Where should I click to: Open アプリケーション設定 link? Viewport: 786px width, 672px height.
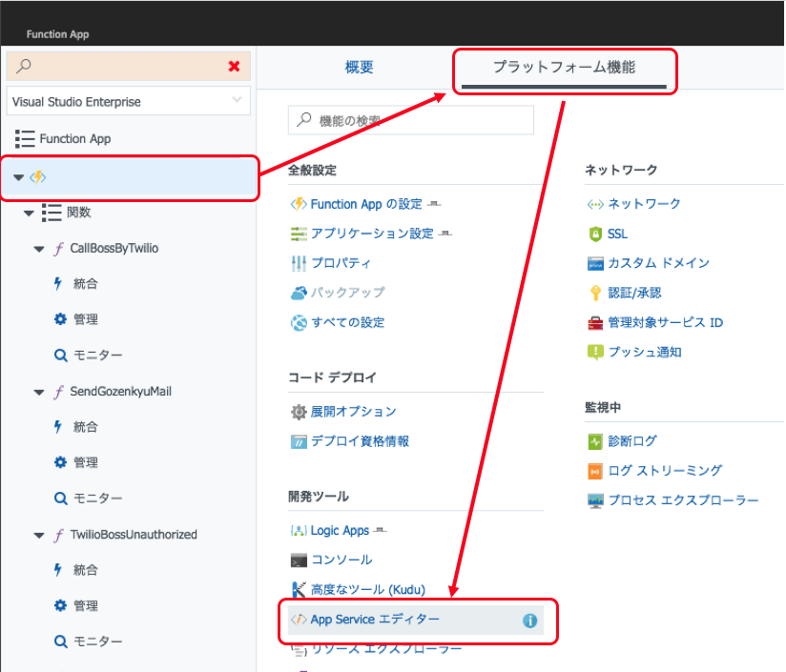pyautogui.click(x=372, y=234)
